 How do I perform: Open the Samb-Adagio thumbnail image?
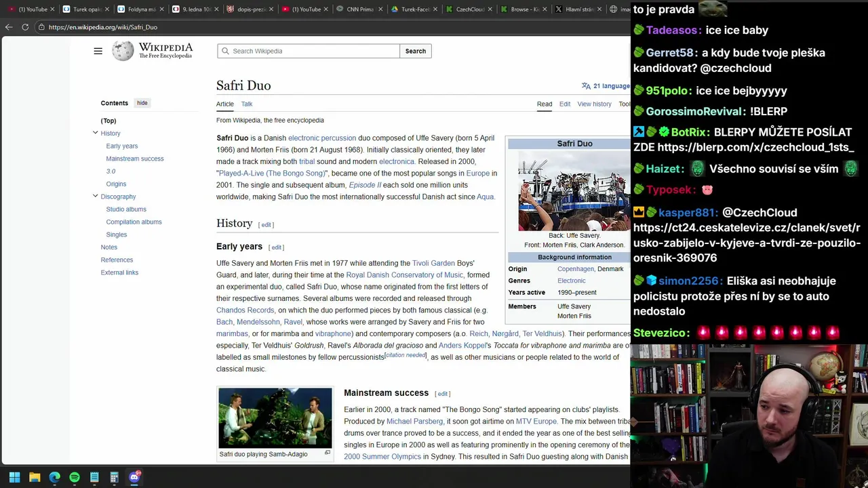point(275,418)
